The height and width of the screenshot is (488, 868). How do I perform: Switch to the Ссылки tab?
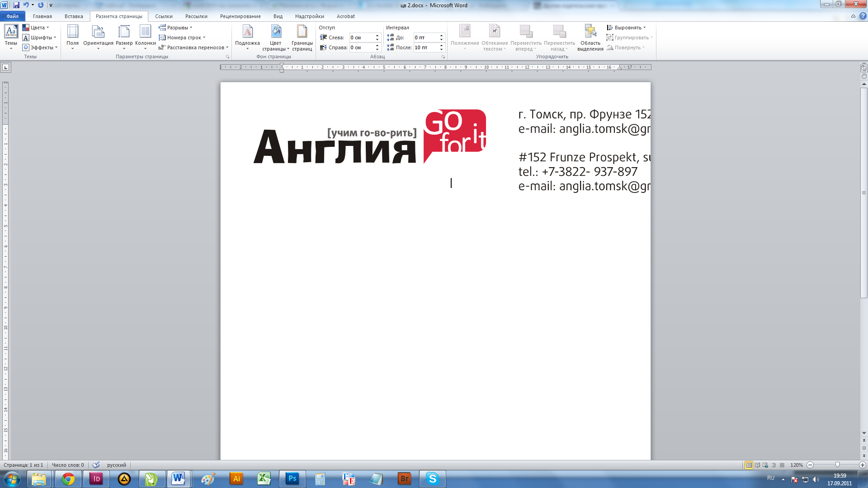click(x=164, y=16)
